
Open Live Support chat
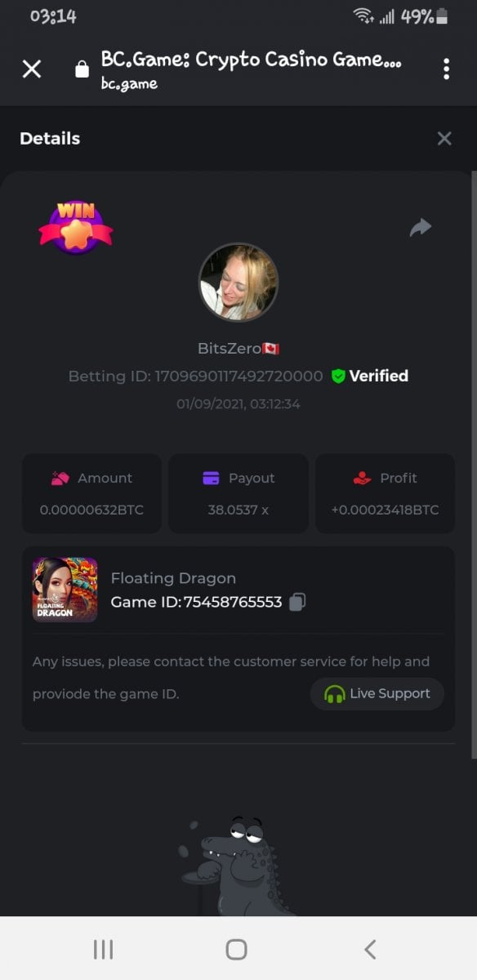[x=377, y=693]
